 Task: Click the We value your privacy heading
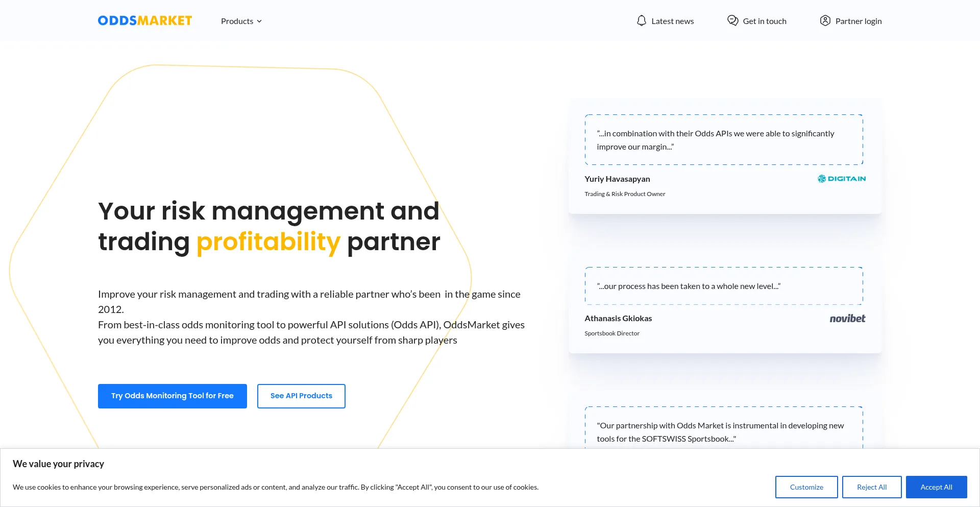click(58, 464)
